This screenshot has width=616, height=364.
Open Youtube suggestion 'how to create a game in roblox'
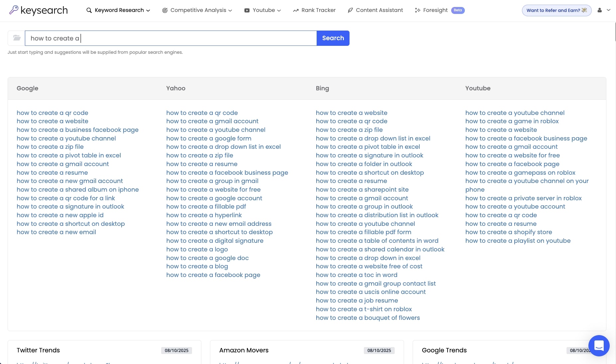(x=512, y=121)
